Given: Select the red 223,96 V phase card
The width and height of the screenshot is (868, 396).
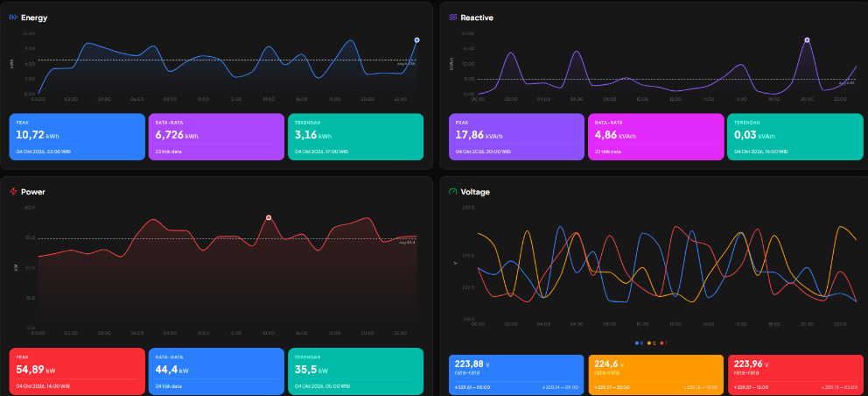Looking at the screenshot, I should coord(795,375).
